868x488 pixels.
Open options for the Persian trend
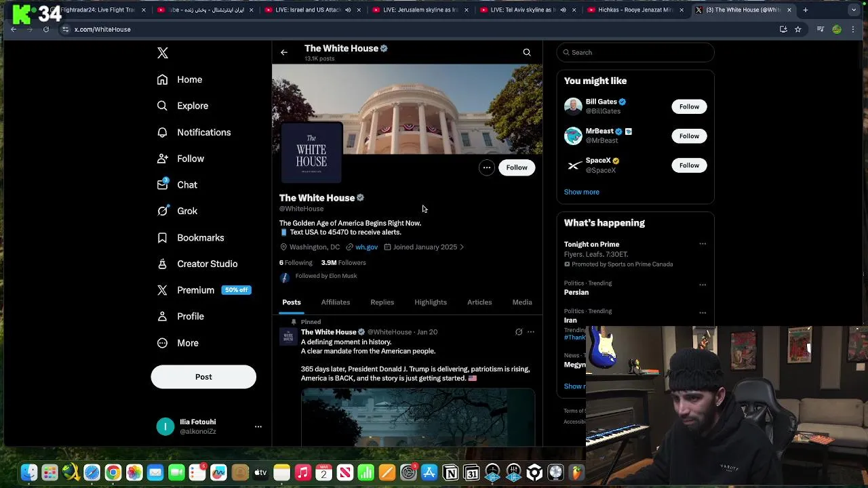703,285
